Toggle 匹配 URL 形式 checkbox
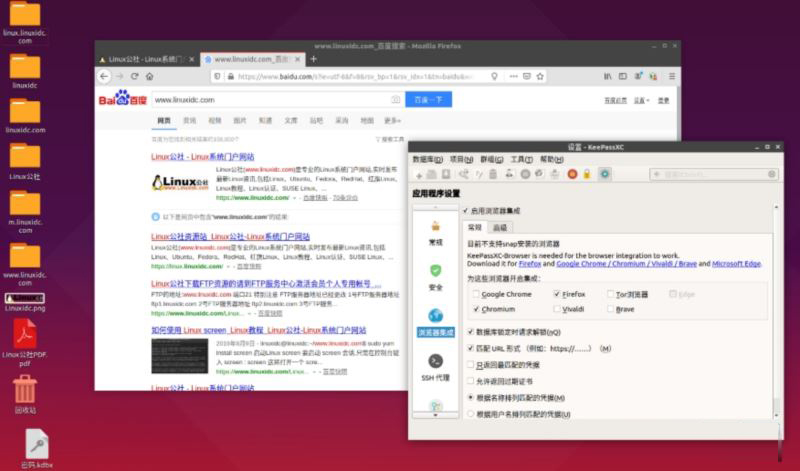The image size is (800, 471). coord(470,348)
